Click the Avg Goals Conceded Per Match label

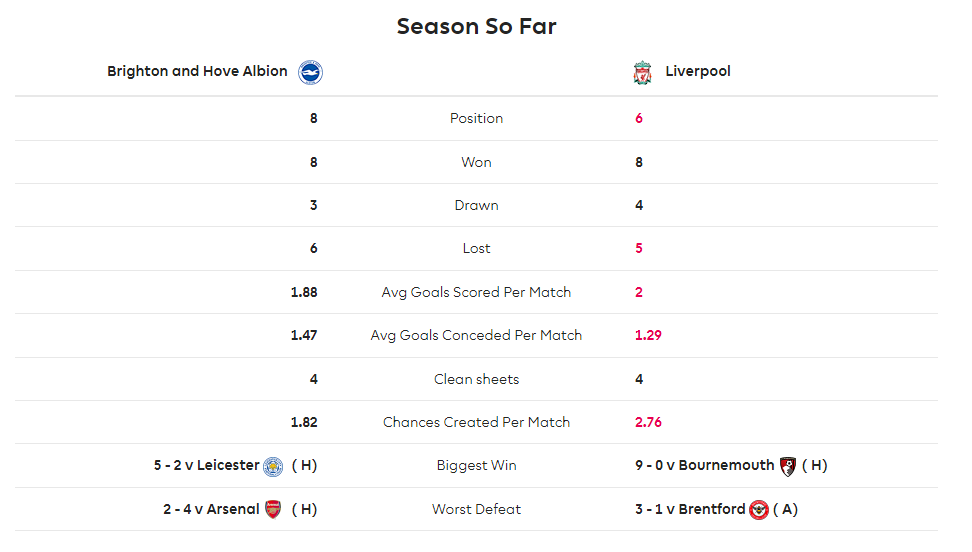pyautogui.click(x=476, y=336)
